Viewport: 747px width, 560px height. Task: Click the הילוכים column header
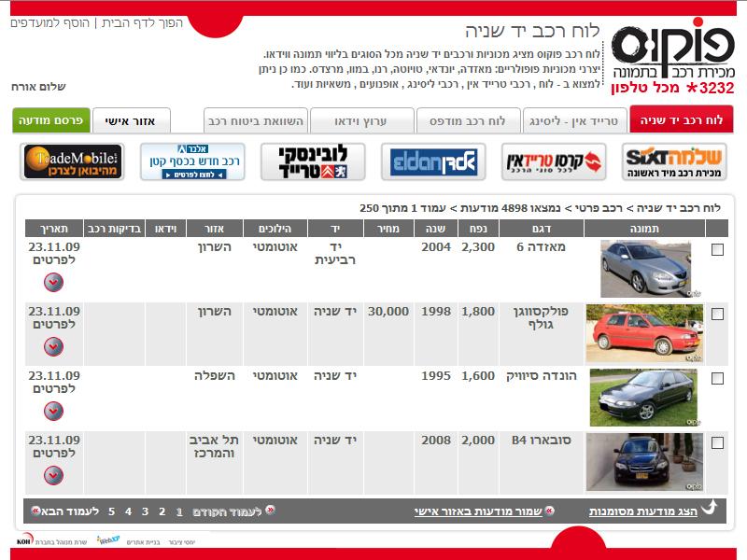coord(275,229)
